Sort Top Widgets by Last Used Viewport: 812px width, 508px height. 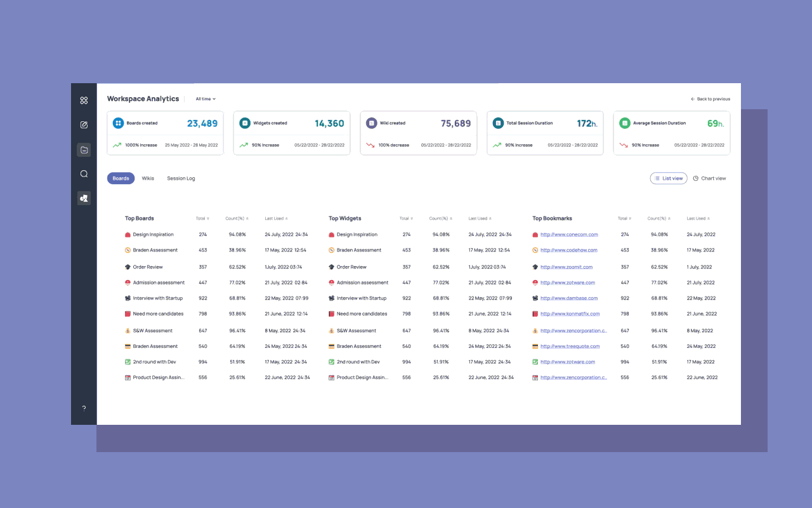coord(480,218)
